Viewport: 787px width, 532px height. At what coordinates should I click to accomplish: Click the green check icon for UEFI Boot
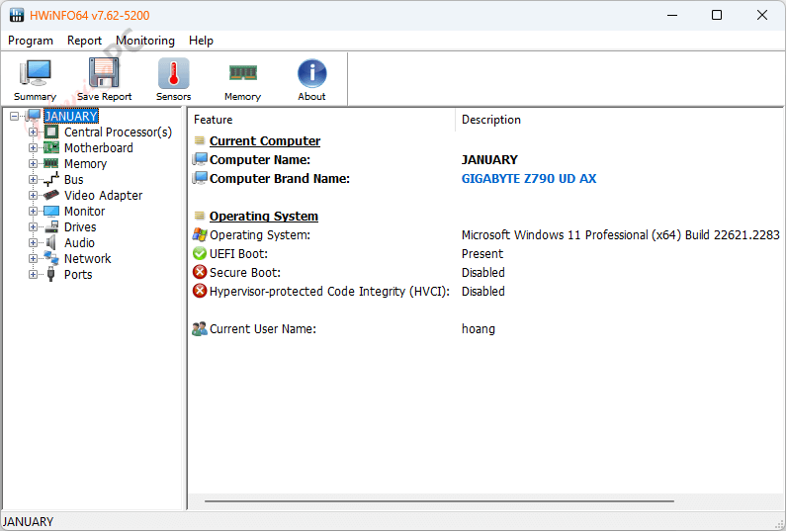200,253
